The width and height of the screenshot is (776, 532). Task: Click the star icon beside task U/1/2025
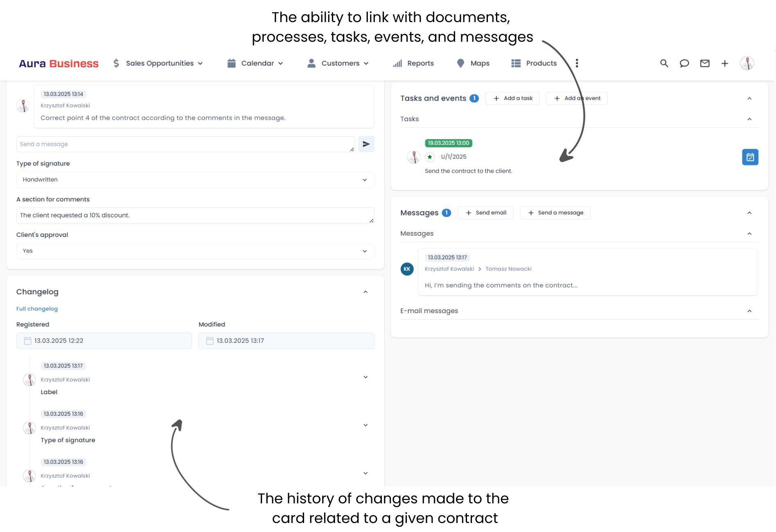pos(429,157)
